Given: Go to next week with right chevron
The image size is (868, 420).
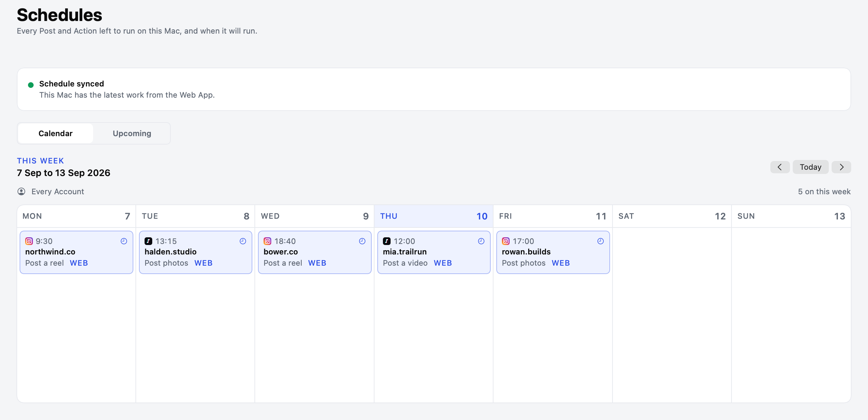Looking at the screenshot, I should [x=841, y=167].
